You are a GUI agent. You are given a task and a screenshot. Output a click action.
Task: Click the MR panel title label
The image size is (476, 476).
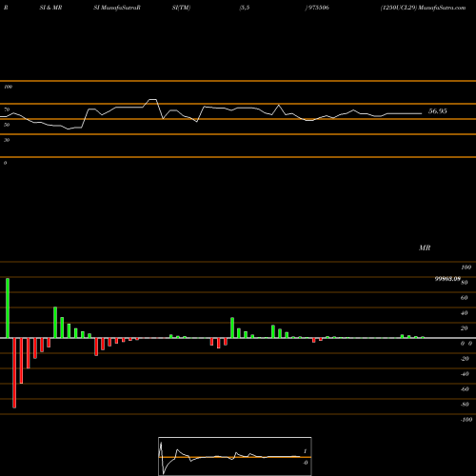point(425,248)
